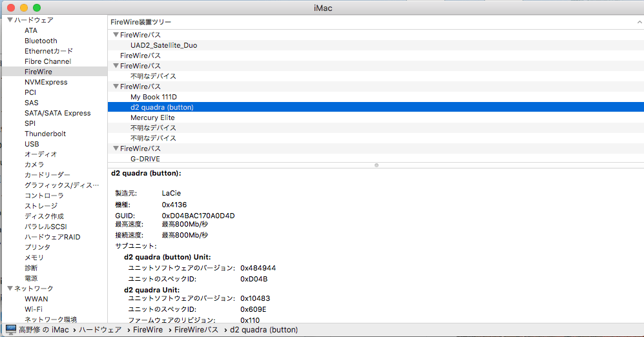Select プリンタ in the sidebar
Image resolution: width=644 pixels, height=337 pixels.
coord(37,247)
